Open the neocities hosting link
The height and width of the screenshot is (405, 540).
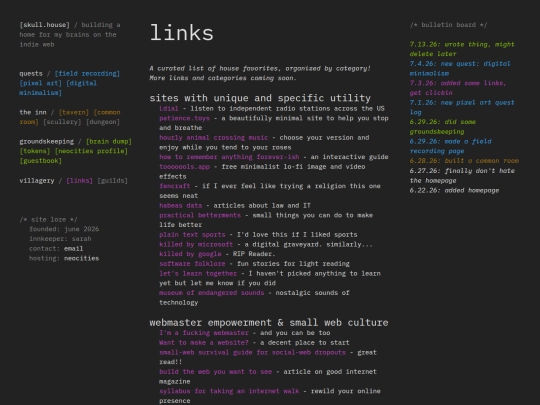click(x=82, y=258)
